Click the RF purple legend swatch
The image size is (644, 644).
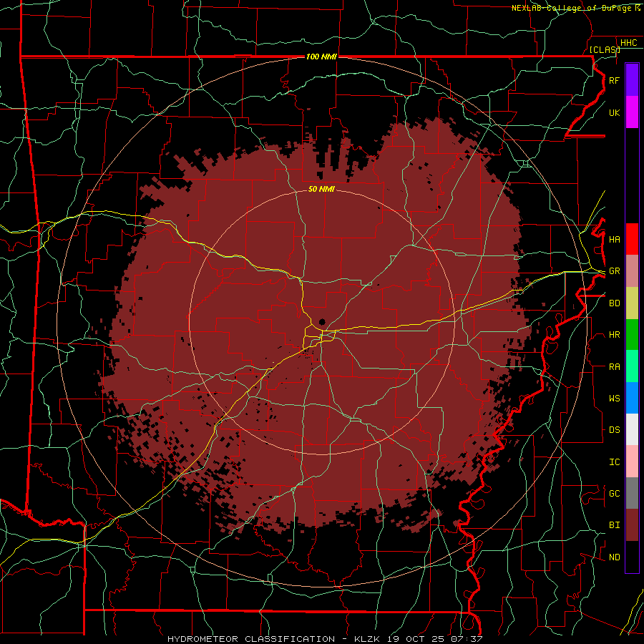point(632,80)
